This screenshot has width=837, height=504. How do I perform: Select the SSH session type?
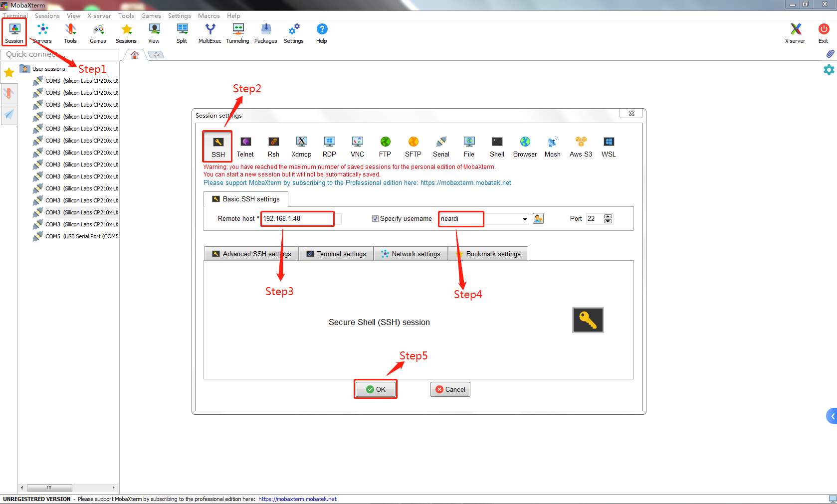pyautogui.click(x=218, y=147)
